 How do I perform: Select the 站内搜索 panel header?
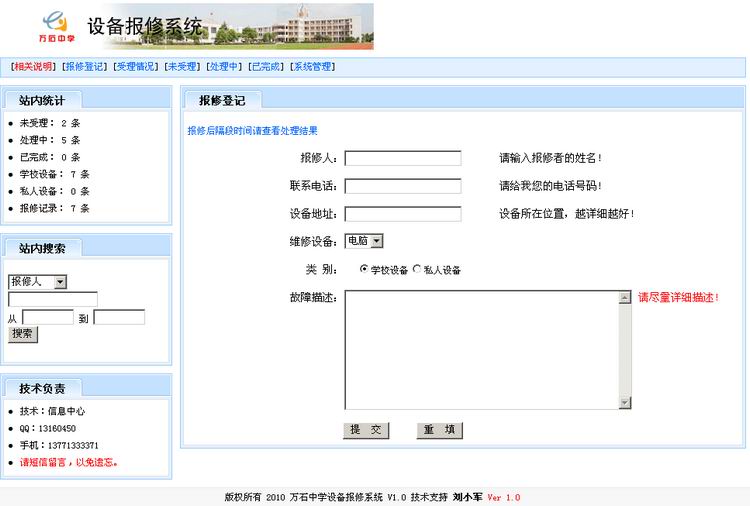click(x=42, y=248)
